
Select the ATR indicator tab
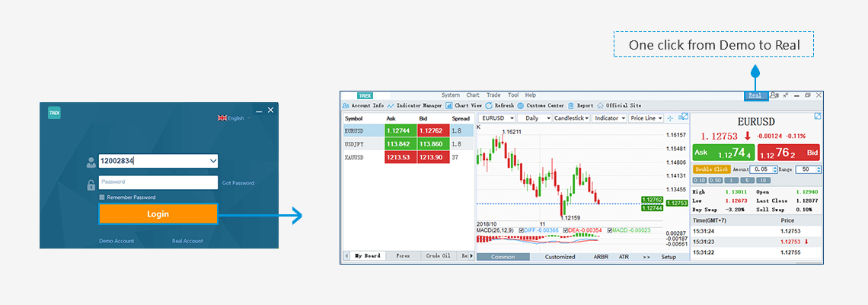pos(624,257)
